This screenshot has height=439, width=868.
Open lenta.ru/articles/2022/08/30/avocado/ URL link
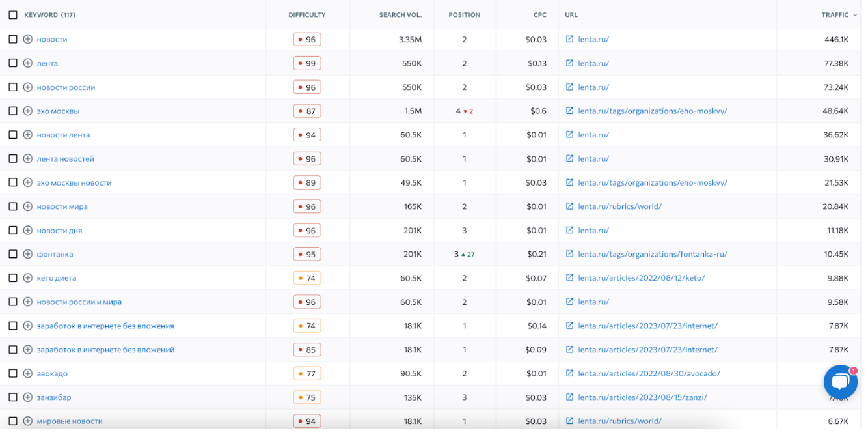[x=649, y=374]
